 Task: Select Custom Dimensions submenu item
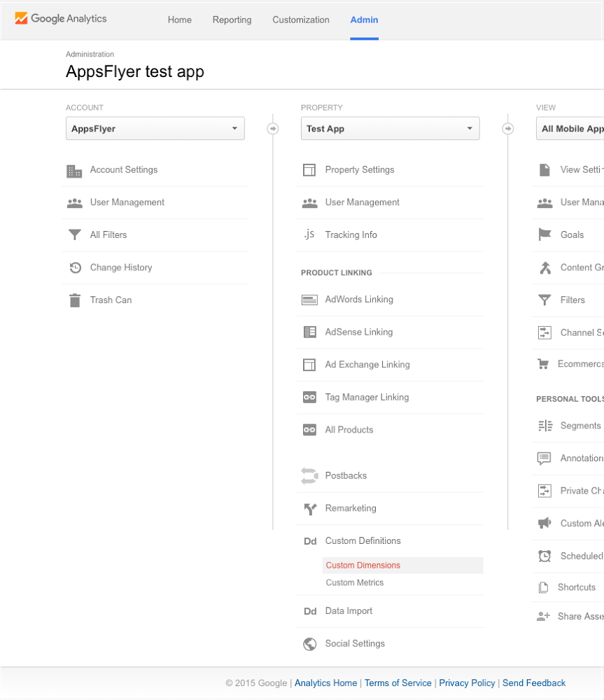[402, 565]
